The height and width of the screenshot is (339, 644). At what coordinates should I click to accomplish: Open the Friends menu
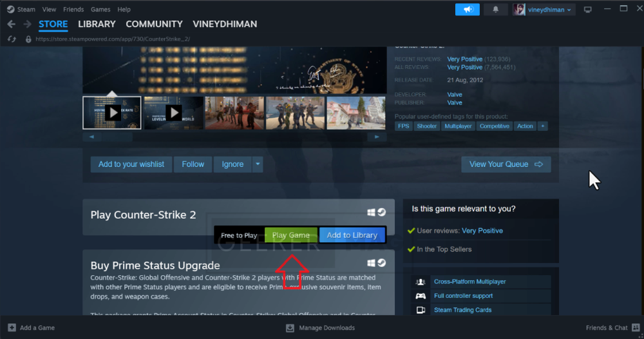[73, 9]
